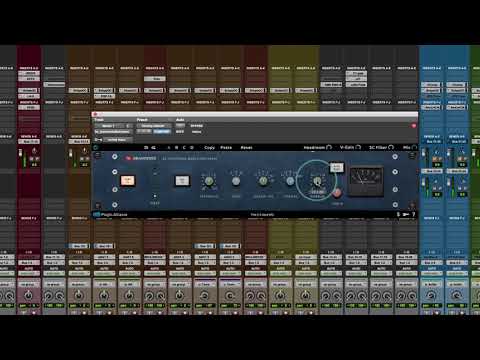Click the send slot on the first maroon channel
This screenshot has width=480, height=360.
coord(30,142)
